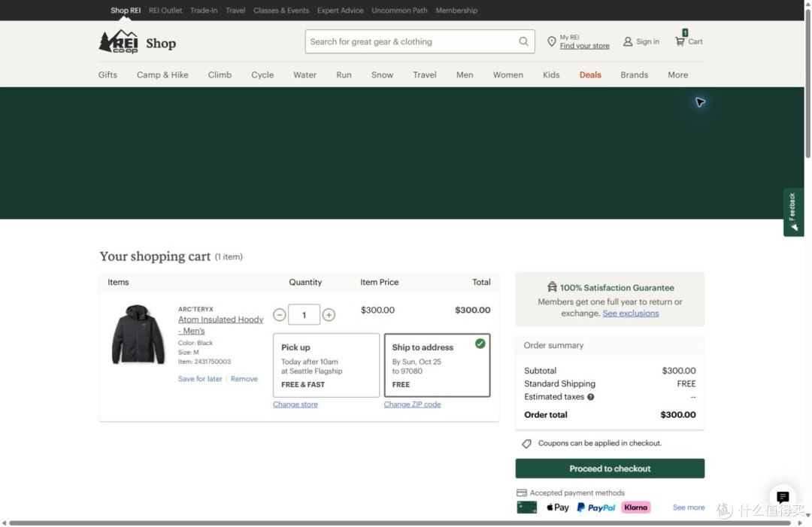Open the More navigation menu

point(678,75)
